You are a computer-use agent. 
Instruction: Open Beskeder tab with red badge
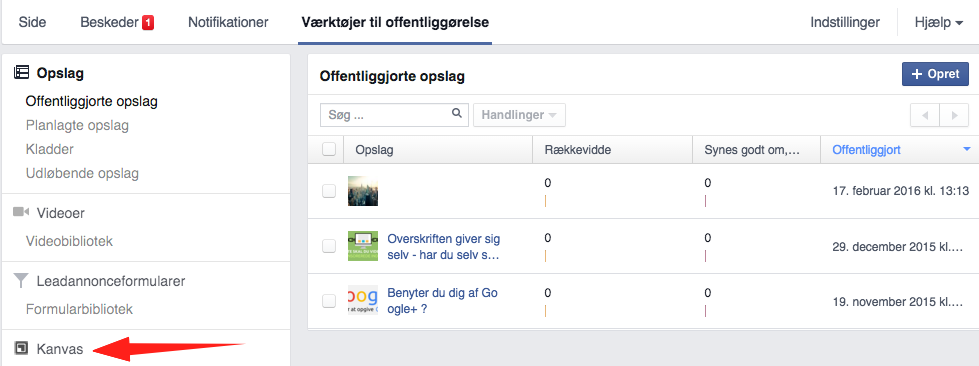pos(117,22)
